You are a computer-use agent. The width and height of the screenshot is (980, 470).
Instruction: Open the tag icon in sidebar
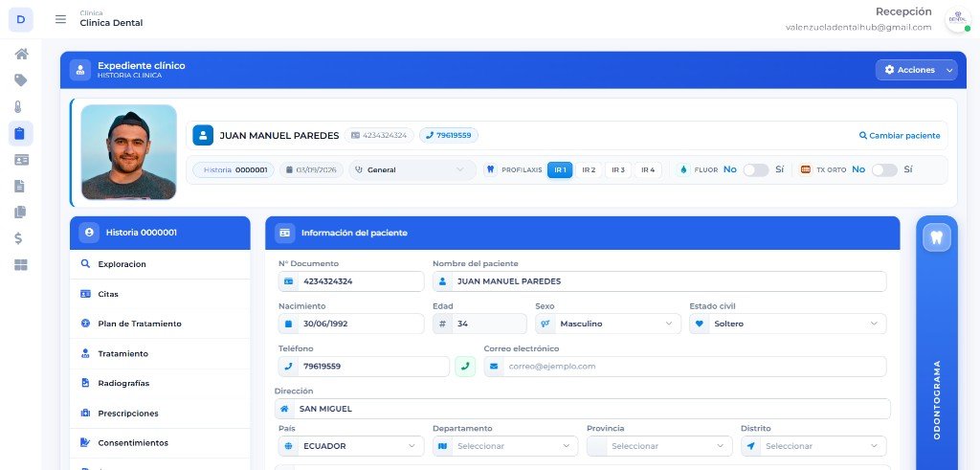tap(21, 80)
